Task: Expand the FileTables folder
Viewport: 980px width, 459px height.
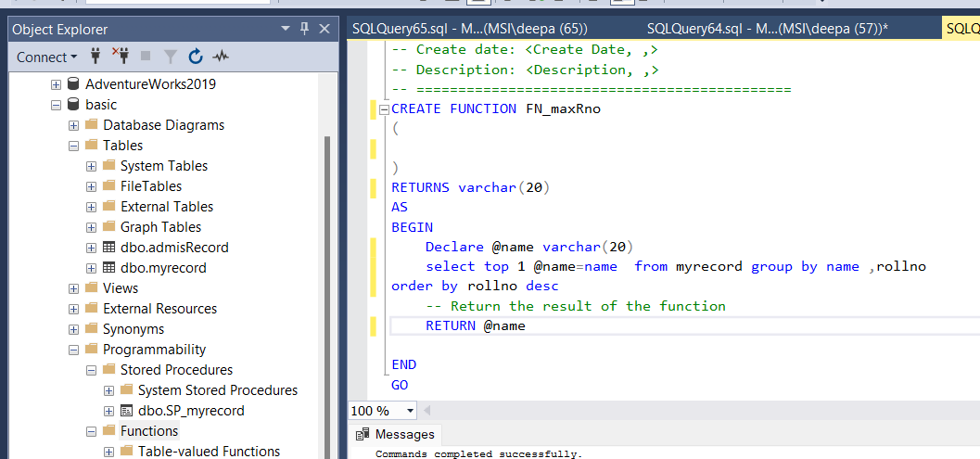Action: coord(91,186)
